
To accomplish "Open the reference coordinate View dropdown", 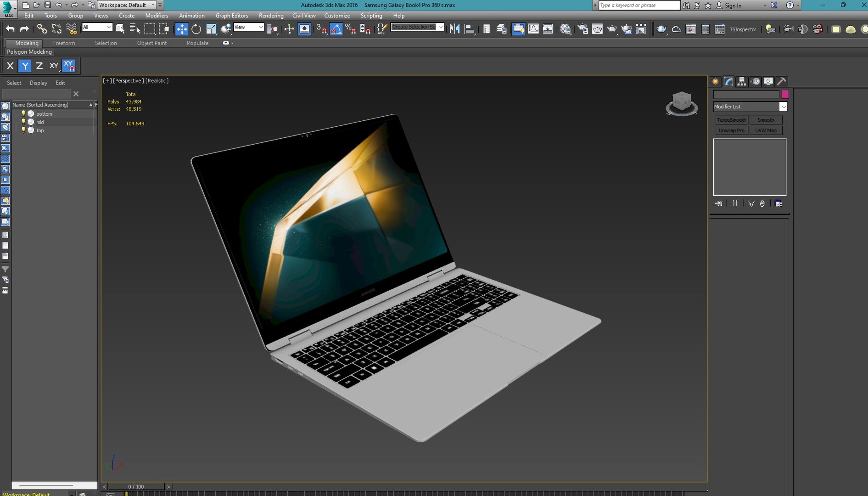I will tap(248, 27).
